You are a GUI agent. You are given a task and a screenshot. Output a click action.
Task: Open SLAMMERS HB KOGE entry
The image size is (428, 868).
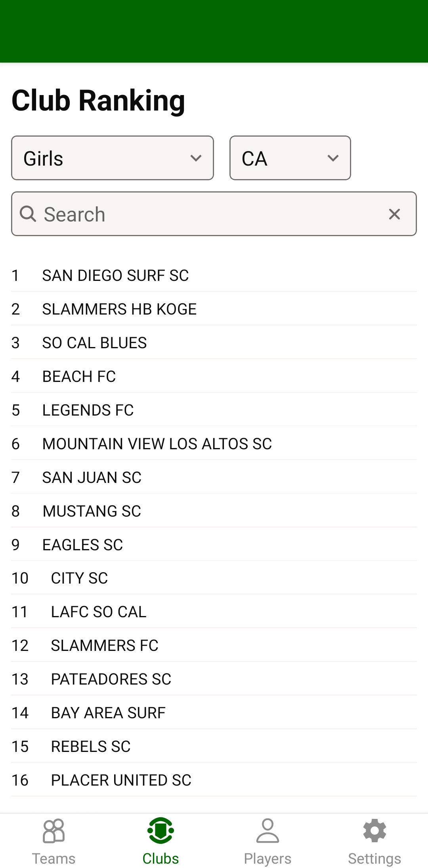click(x=119, y=309)
